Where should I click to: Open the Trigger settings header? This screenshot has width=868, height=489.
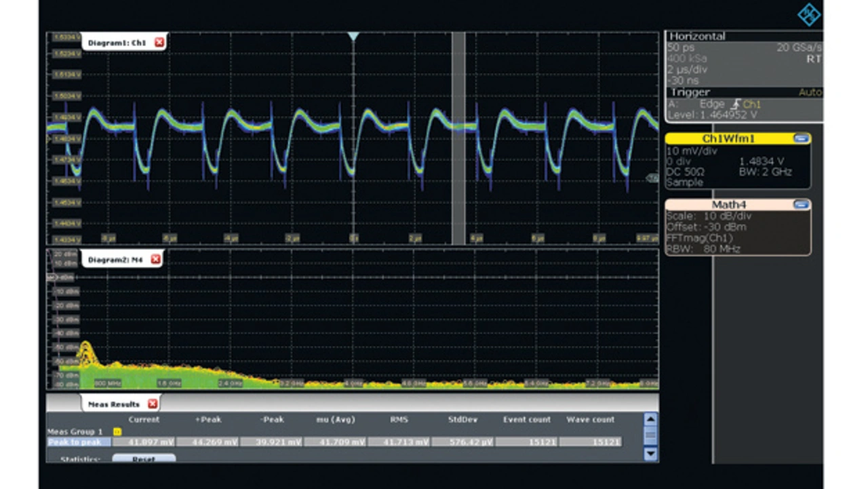(x=690, y=92)
